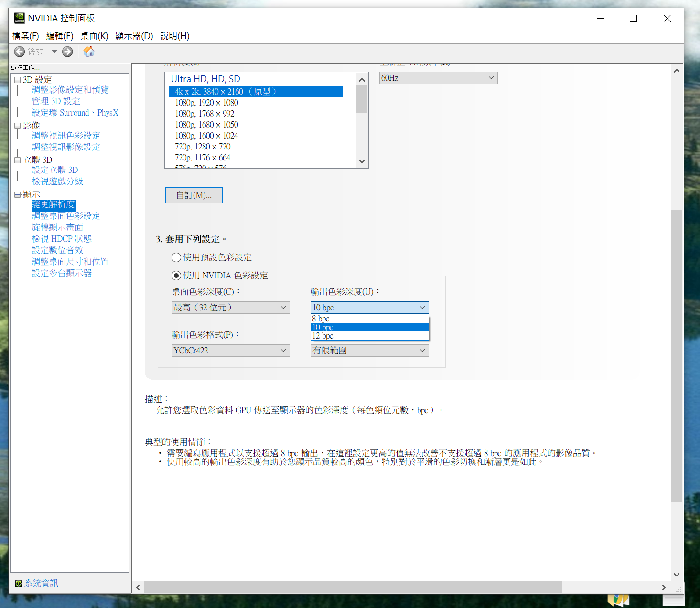The image size is (700, 608).
Task: Click the Home icon in toolbar
Action: coord(89,52)
